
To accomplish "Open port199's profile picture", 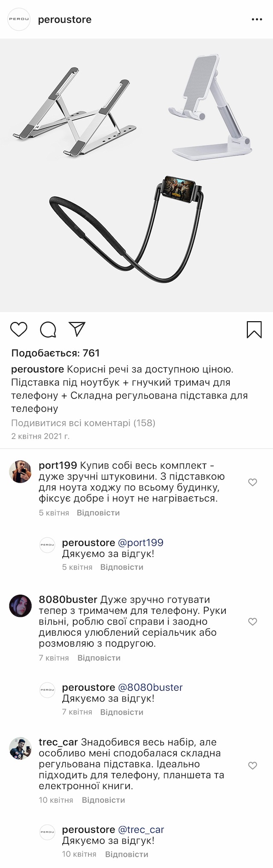I will pos(20,472).
